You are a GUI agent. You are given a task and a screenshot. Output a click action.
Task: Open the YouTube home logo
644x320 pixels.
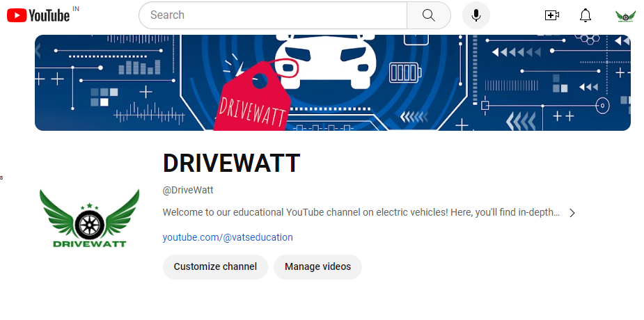point(38,15)
